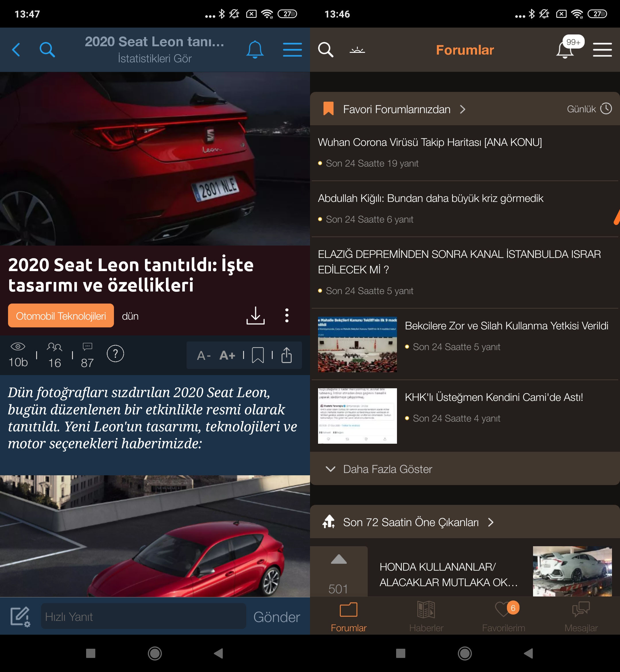Toggle the day/night theme sunrise icon
Viewport: 620px width, 672px height.
click(357, 50)
